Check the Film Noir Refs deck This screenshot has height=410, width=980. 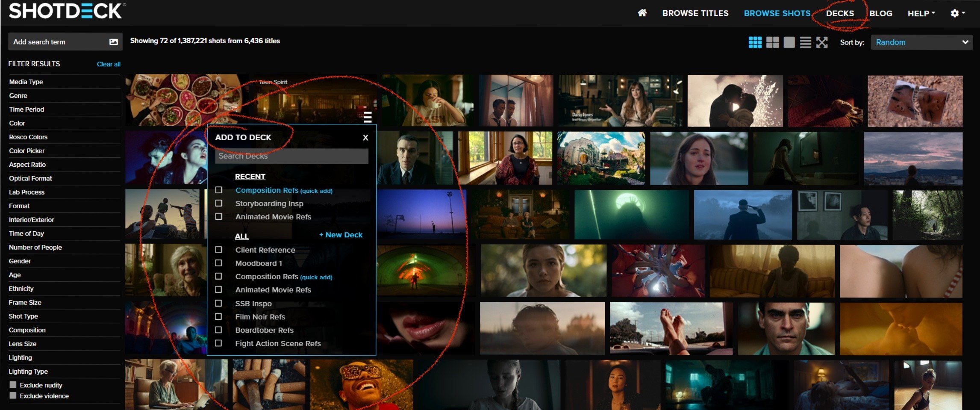(218, 316)
